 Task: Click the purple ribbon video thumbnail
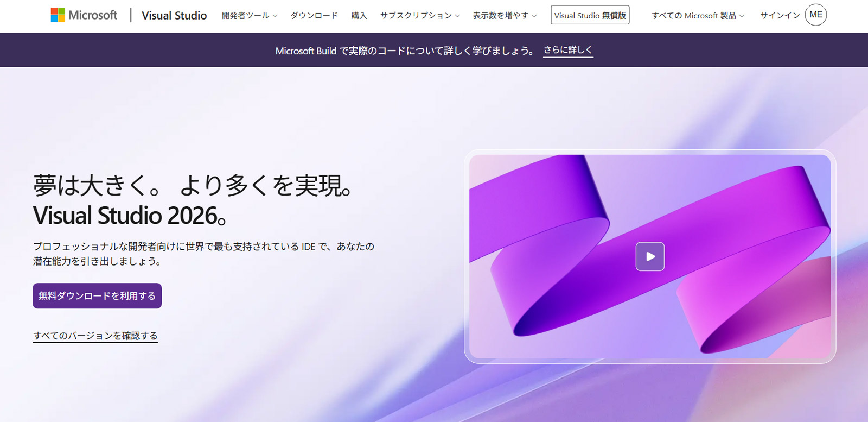[650, 256]
